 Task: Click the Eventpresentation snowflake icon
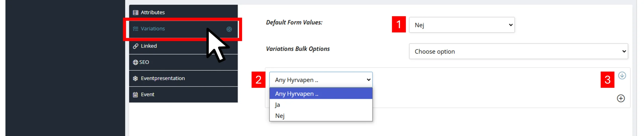tap(135, 79)
